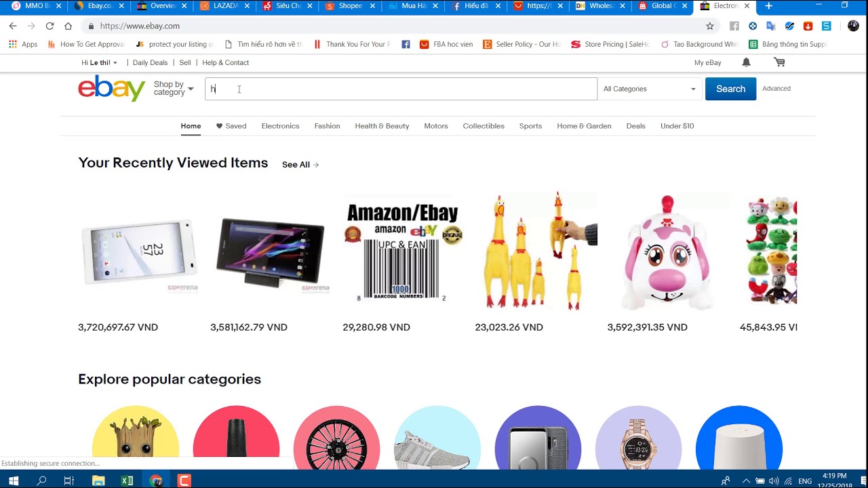Open the Camtasia taskbar icon
868x488 pixels.
[184, 481]
